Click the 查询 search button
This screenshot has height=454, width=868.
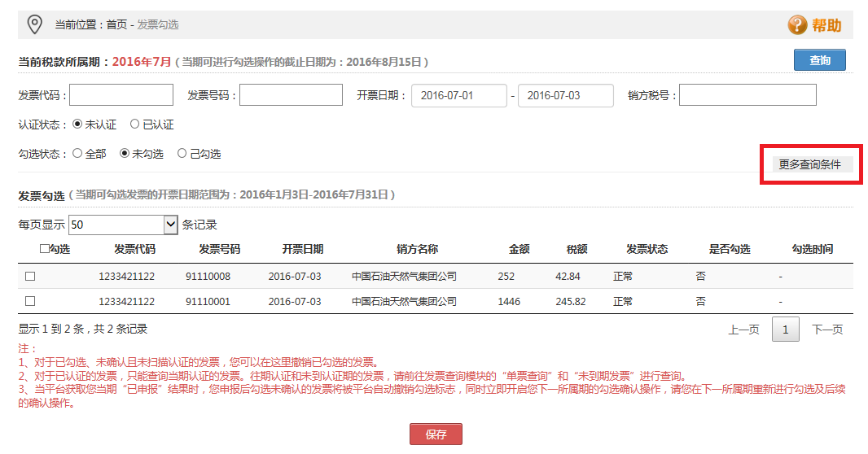(x=819, y=59)
